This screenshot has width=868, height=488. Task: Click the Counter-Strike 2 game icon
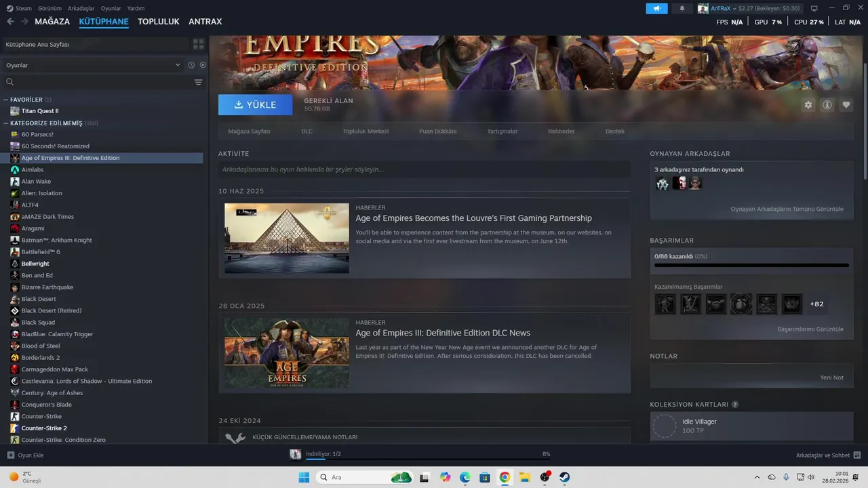coord(15,428)
